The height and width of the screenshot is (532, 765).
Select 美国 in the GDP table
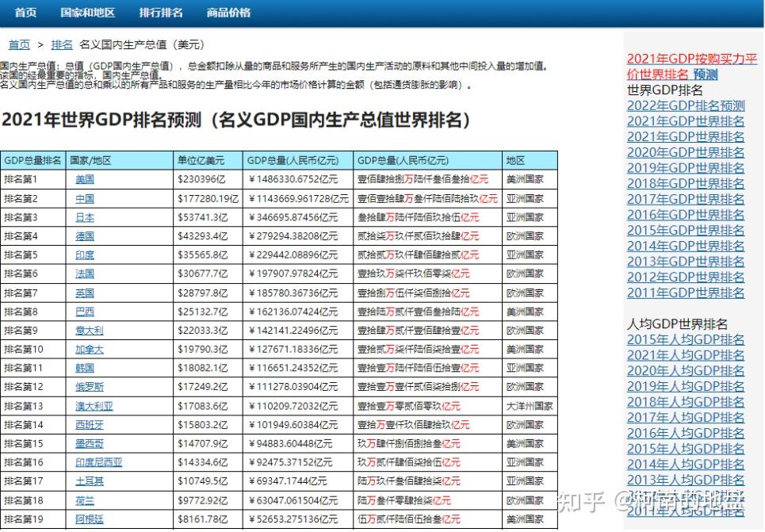tap(82, 178)
